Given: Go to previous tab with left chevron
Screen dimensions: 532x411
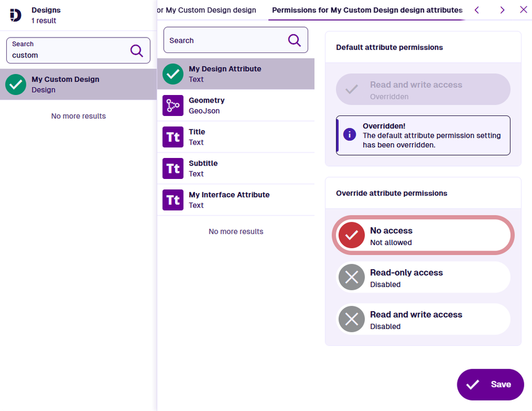Looking at the screenshot, I should (477, 10).
